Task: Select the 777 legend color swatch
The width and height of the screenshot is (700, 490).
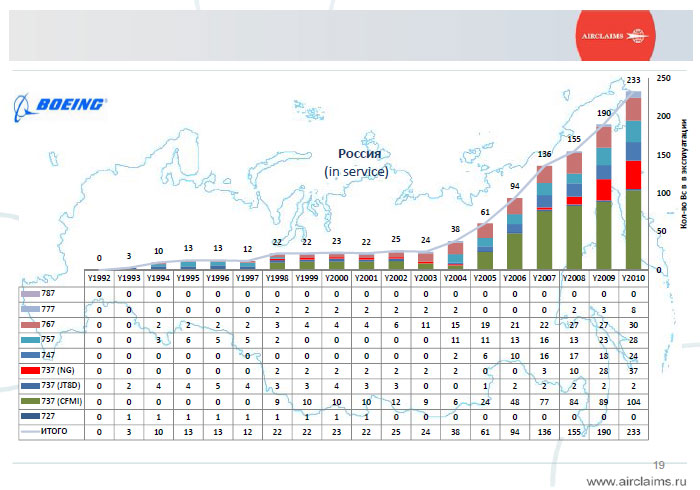Action: click(30, 309)
